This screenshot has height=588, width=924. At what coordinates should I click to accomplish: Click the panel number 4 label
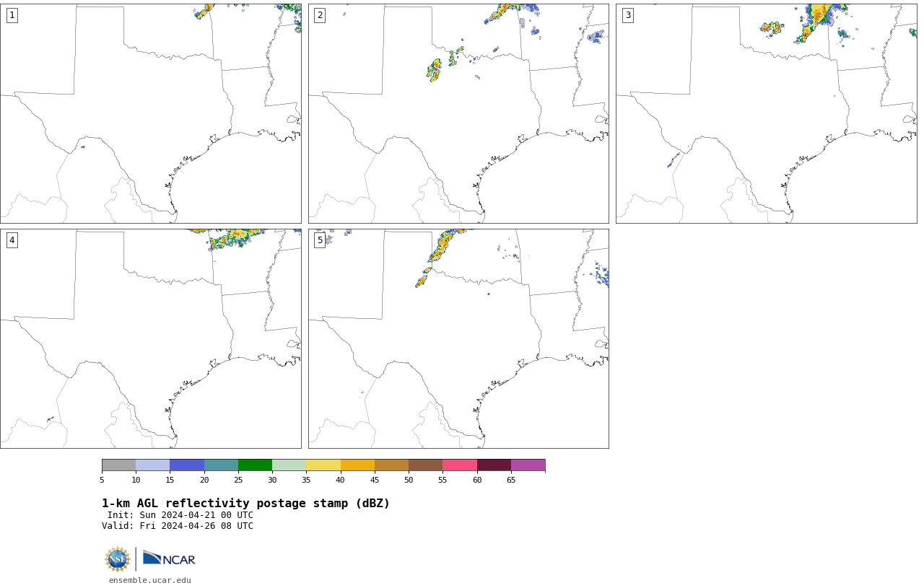coord(12,240)
